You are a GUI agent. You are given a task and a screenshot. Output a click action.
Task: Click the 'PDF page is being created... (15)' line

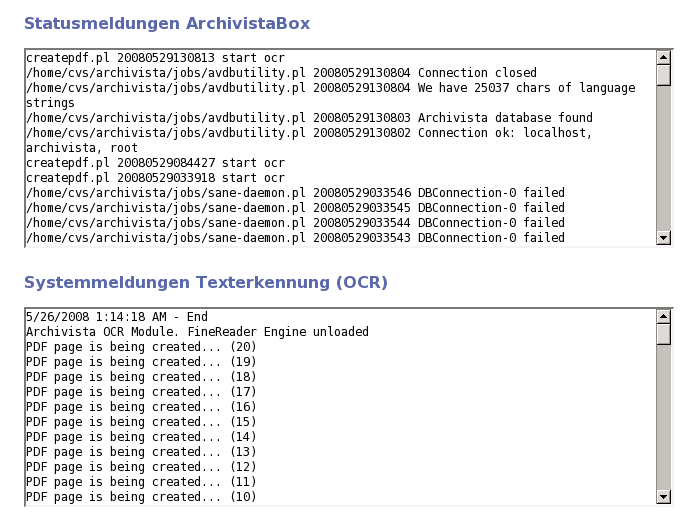point(141,422)
